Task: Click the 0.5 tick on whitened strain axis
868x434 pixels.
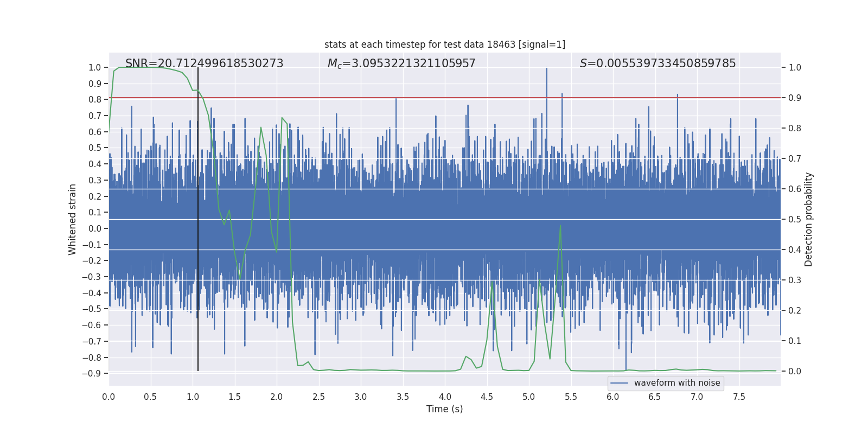Action: click(94, 148)
